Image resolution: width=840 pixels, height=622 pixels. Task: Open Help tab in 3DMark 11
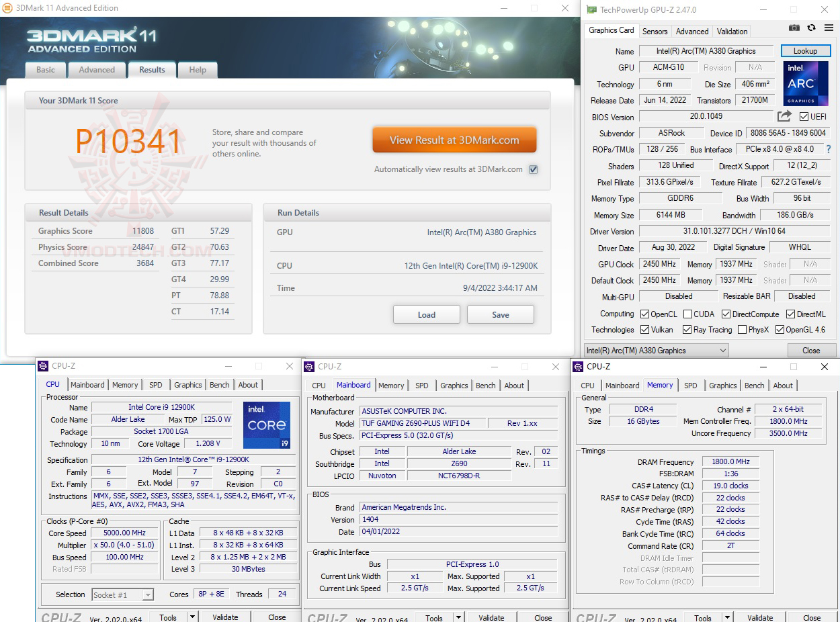198,70
